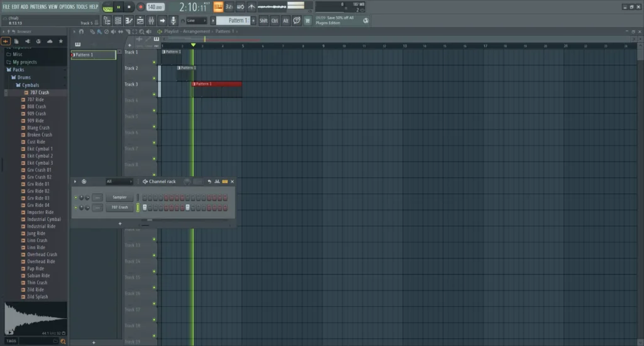Show browser starred favorites
The image size is (644, 346).
coord(61,41)
